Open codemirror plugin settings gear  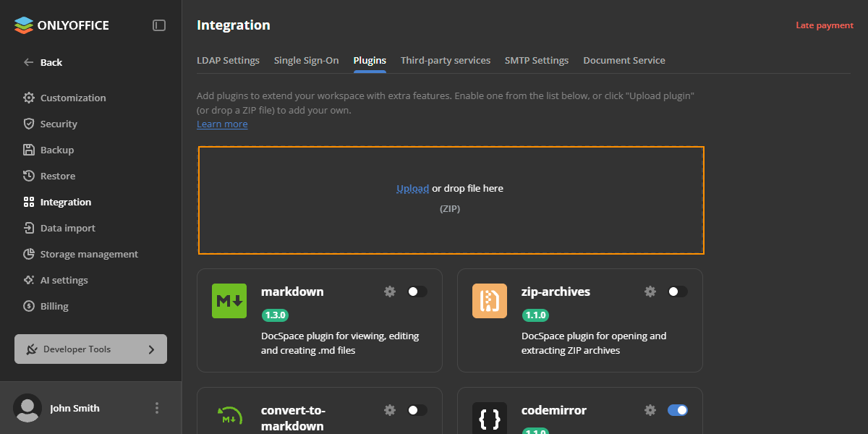tap(650, 410)
